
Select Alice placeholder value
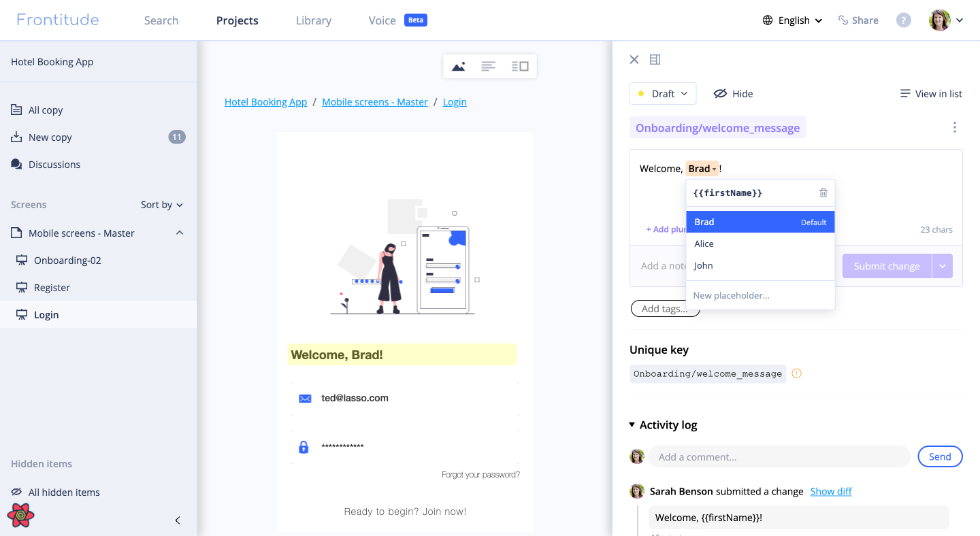pos(760,244)
